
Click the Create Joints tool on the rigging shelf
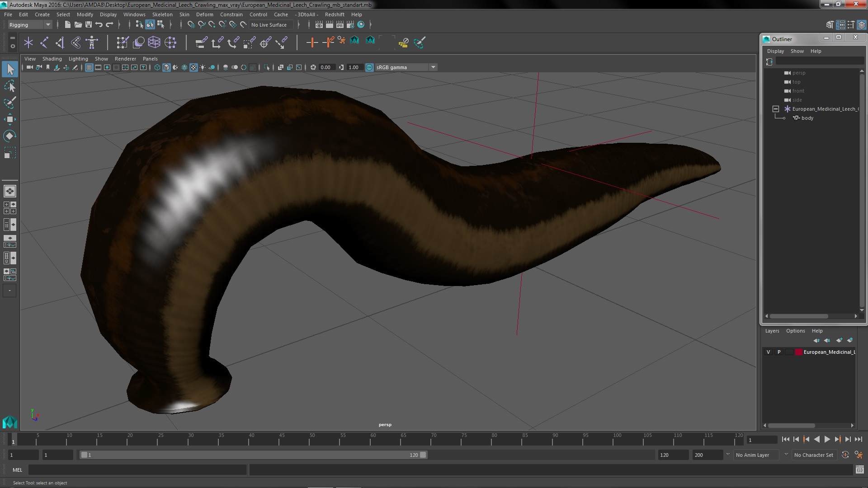(44, 42)
